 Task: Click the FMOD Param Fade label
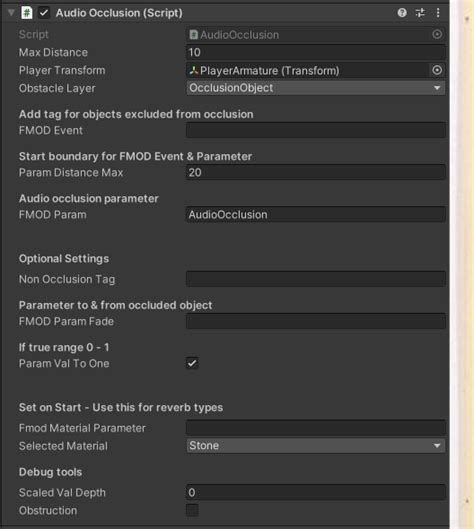[x=66, y=321]
